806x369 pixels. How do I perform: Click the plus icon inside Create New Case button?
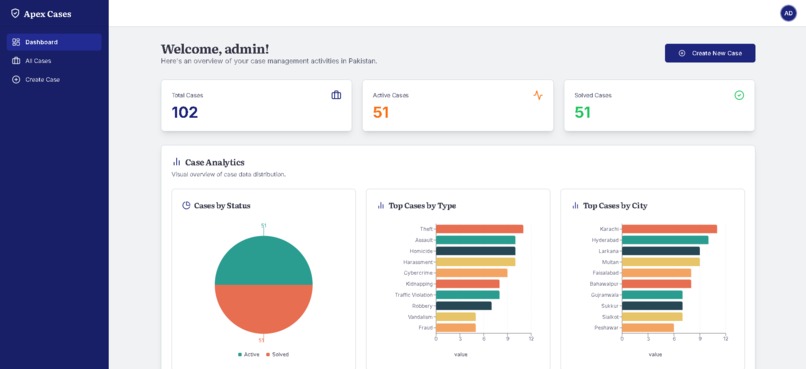coord(682,53)
